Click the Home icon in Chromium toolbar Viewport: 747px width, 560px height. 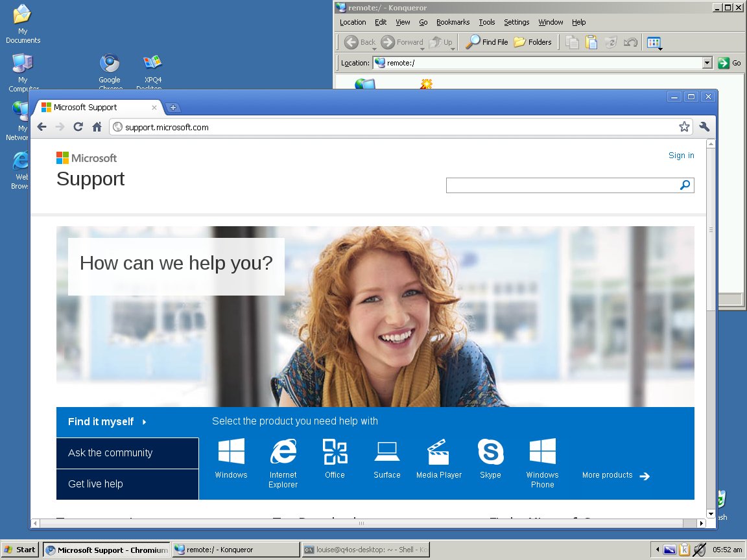[97, 127]
